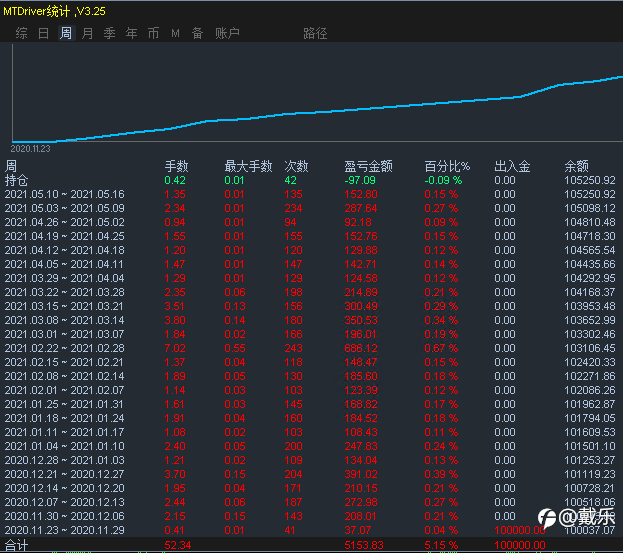Select week row 2021.03.29 ~ 2021.04.04
The image size is (623, 553).
pyautogui.click(x=64, y=278)
